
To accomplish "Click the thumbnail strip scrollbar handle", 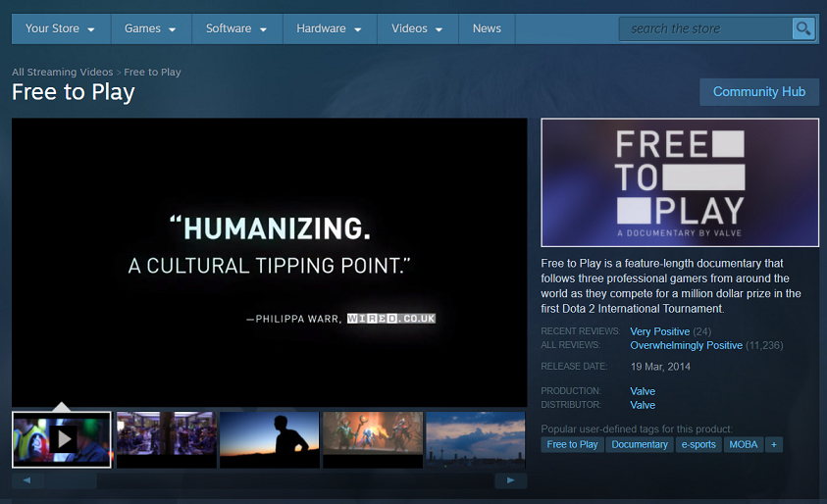I will (71, 480).
